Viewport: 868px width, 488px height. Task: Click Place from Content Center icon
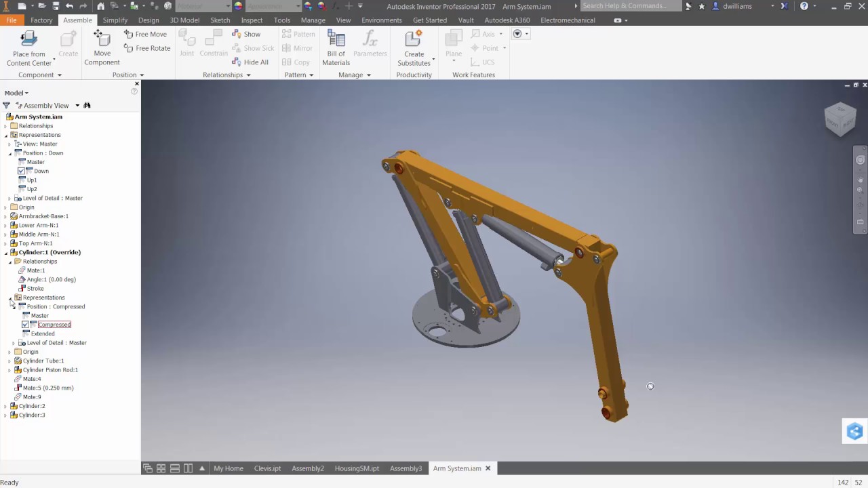(28, 39)
